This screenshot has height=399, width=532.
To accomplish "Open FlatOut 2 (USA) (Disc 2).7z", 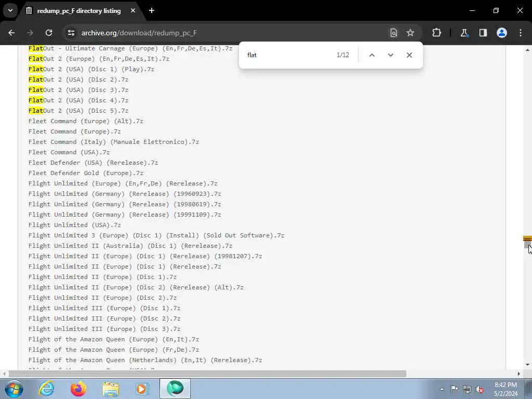I will (x=78, y=79).
